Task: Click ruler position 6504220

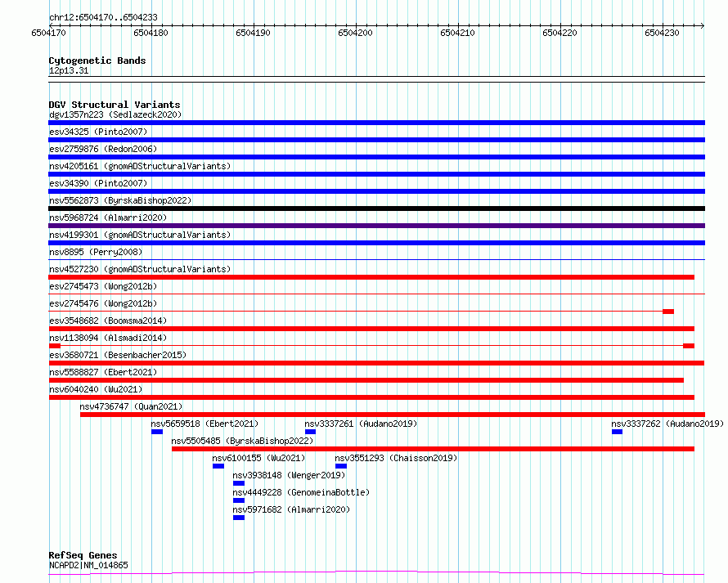Action: pos(559,33)
